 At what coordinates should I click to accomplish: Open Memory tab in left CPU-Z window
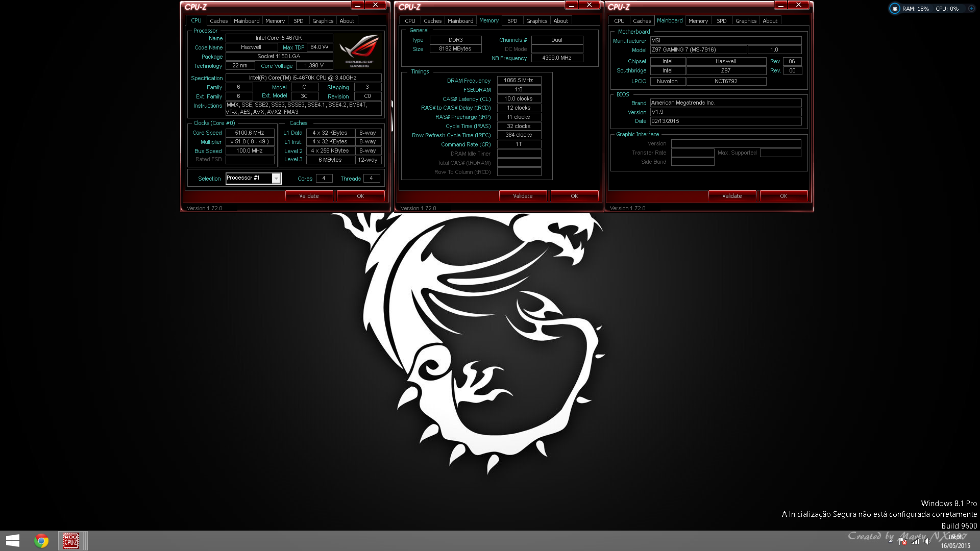coord(275,21)
